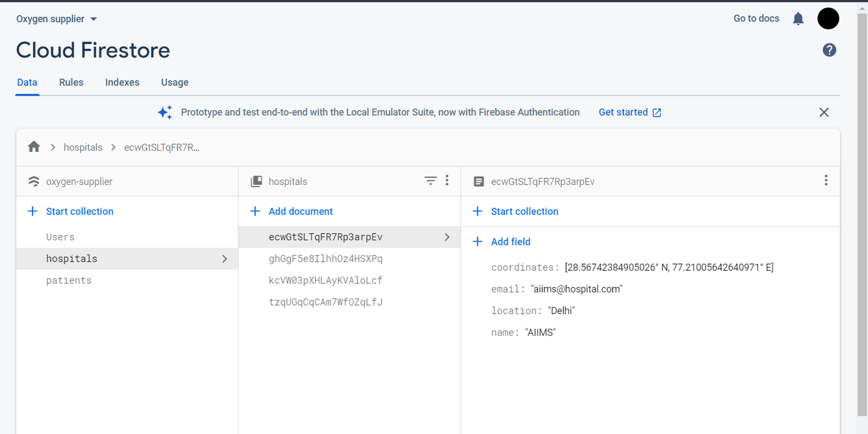Click the location value Delhi

(x=561, y=310)
